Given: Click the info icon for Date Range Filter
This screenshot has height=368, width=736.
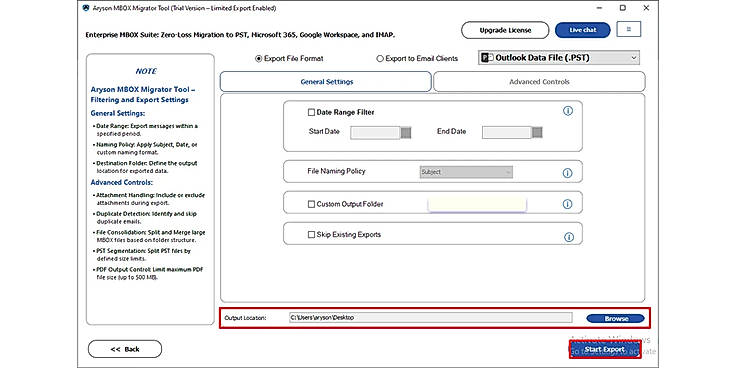Looking at the screenshot, I should tap(567, 111).
